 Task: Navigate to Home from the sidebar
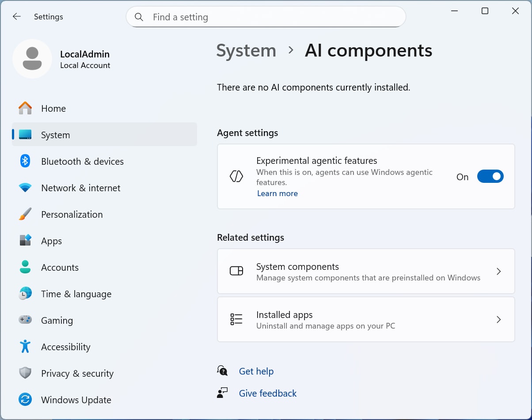(53, 108)
